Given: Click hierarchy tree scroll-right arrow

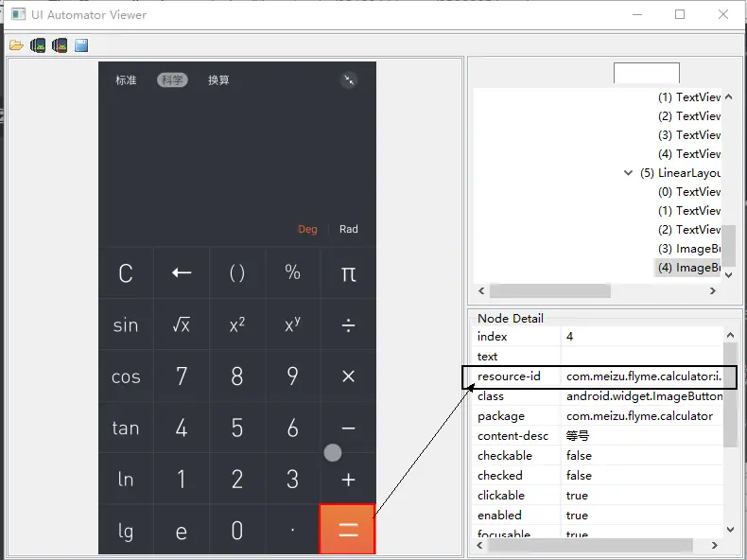Looking at the screenshot, I should point(713,290).
